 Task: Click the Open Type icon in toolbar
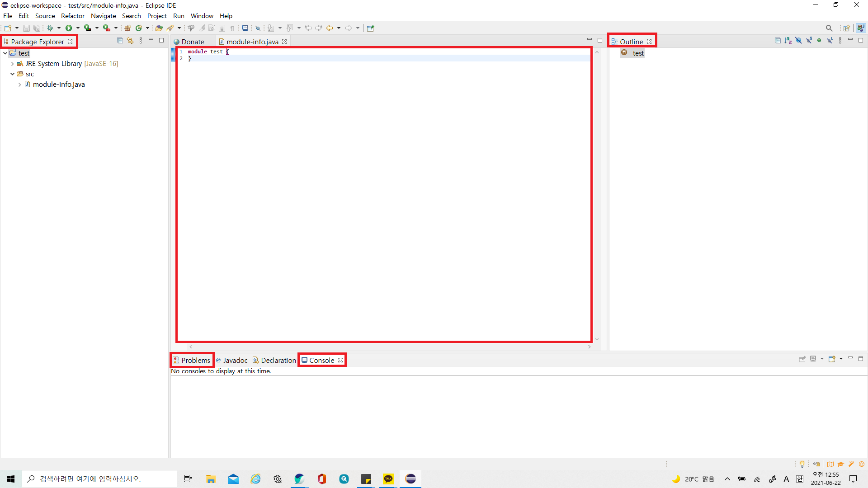[x=159, y=28]
